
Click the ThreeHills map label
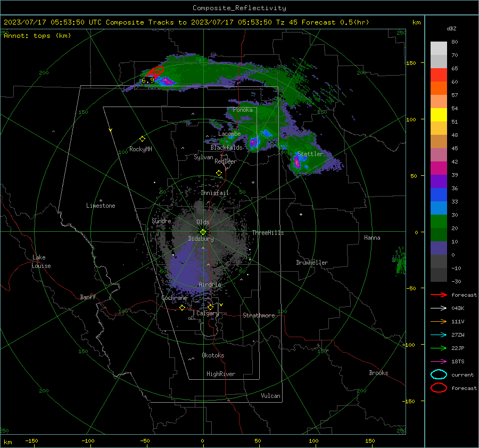coord(268,233)
